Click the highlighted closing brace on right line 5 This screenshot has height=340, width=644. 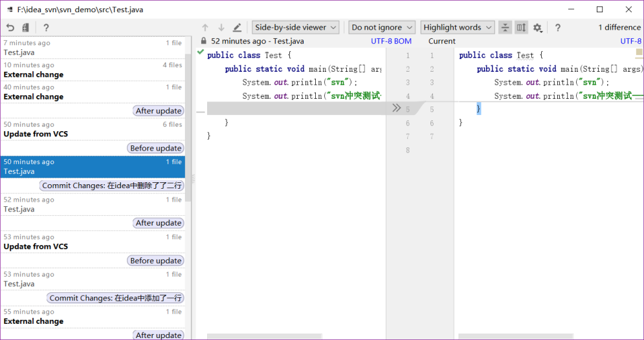pyautogui.click(x=478, y=109)
